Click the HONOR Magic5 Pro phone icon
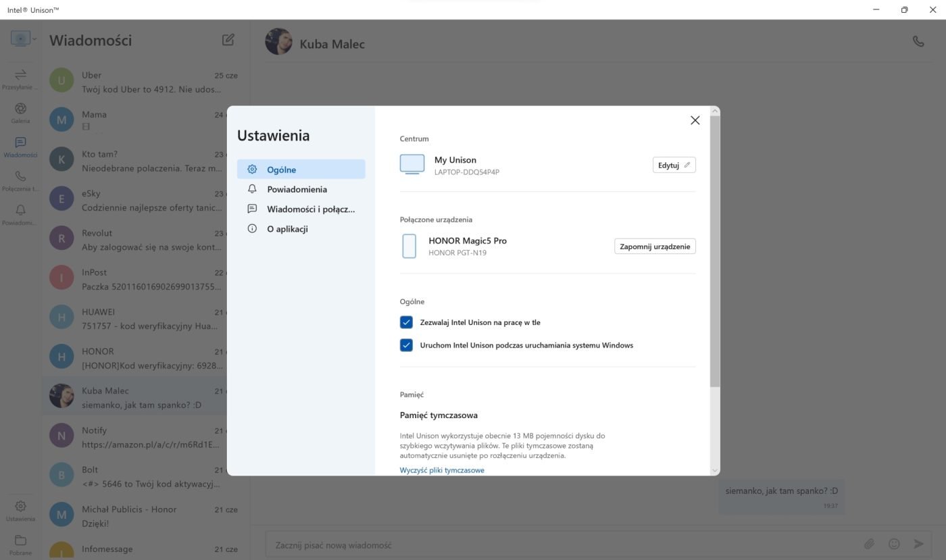The image size is (946, 560). pos(409,246)
